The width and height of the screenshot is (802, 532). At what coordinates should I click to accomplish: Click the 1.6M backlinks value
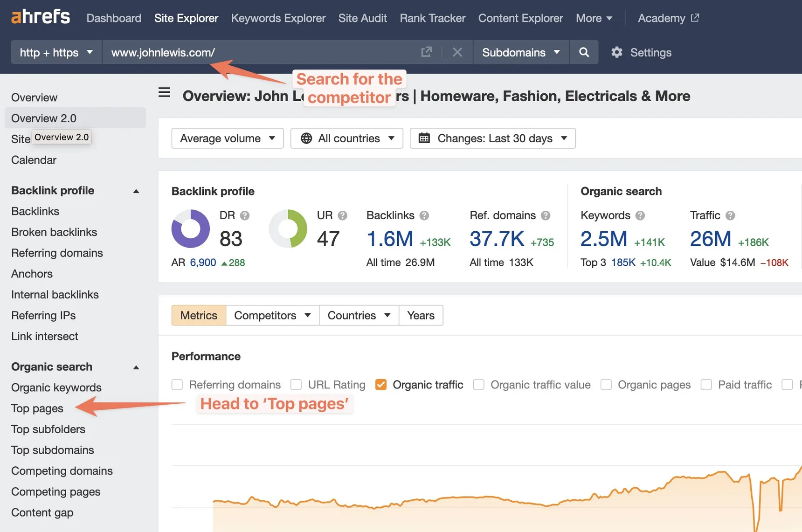pyautogui.click(x=390, y=239)
